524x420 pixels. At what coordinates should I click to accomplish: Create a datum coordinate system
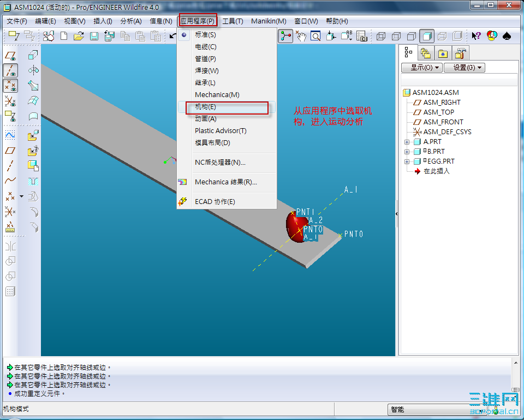click(x=10, y=211)
